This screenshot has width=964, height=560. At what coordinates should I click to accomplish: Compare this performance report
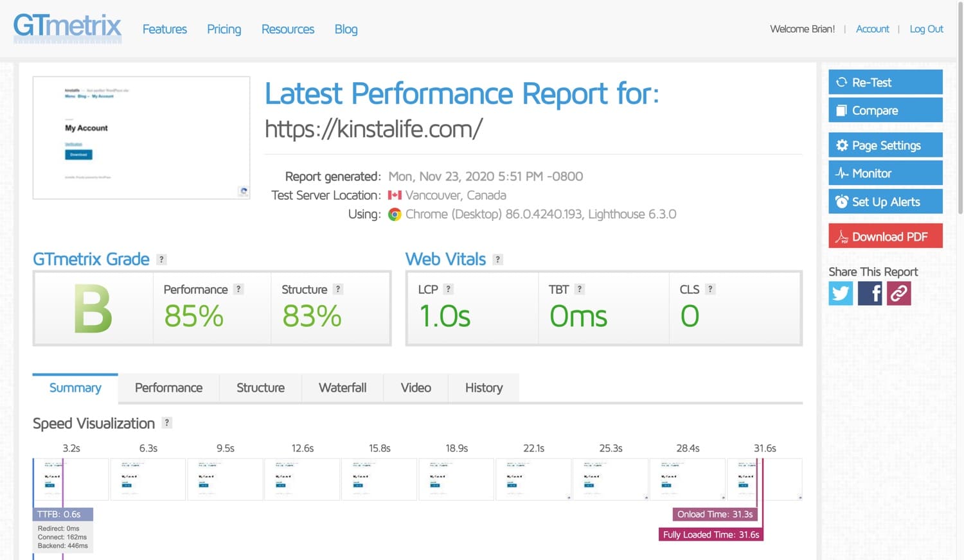pyautogui.click(x=885, y=110)
